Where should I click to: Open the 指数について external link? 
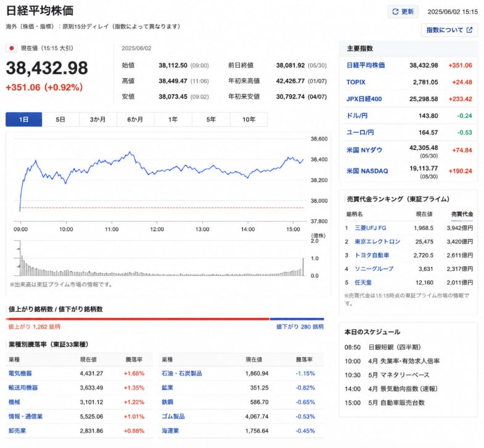click(449, 30)
